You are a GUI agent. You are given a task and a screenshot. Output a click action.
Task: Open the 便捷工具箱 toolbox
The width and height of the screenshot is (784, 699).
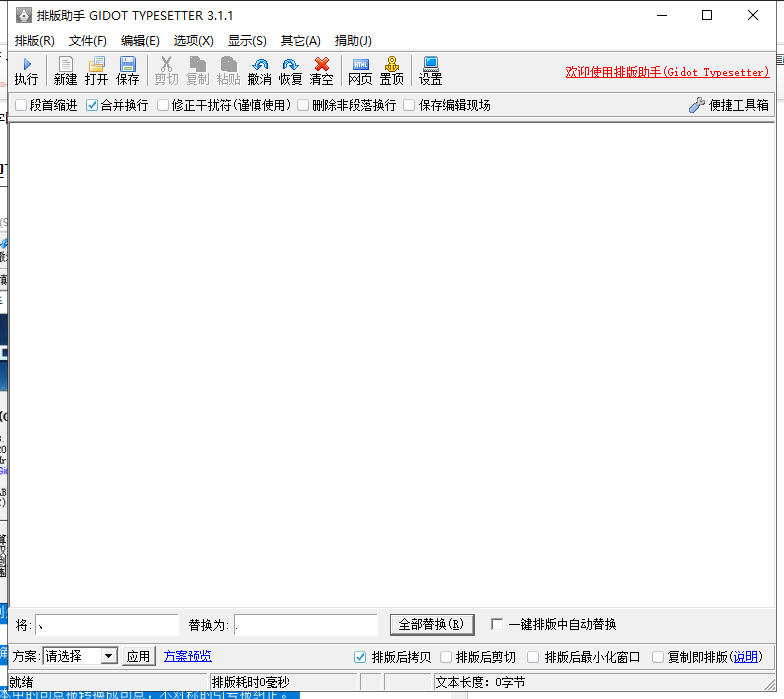729,105
